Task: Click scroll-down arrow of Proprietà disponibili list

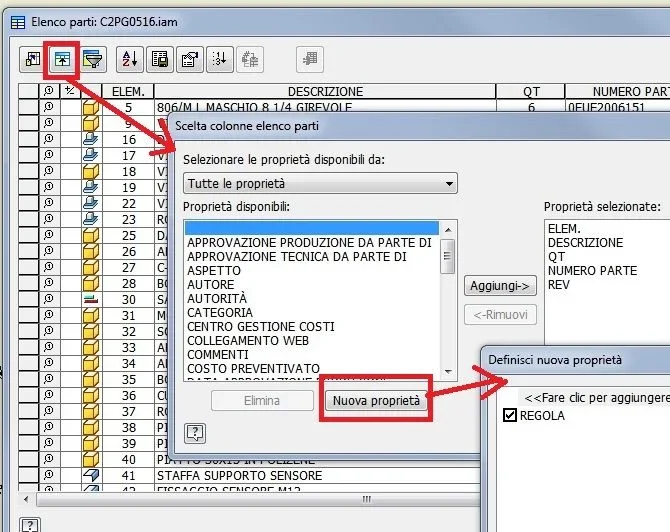Action: [x=448, y=372]
